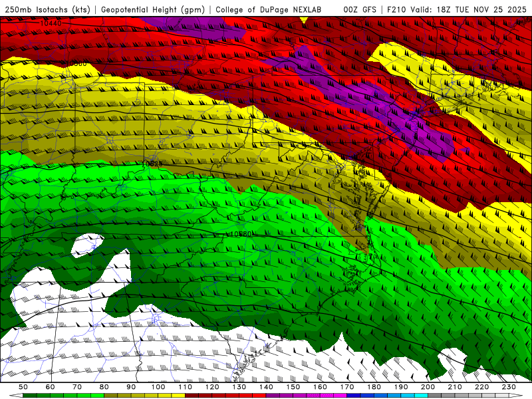
Task: Click the brightest yellow swatch ending at 110
Action: (x=178, y=396)
